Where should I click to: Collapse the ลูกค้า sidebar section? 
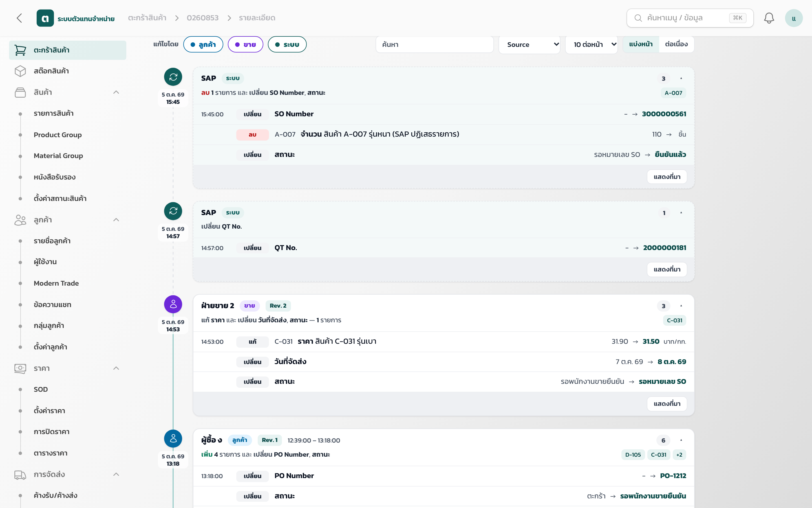tap(116, 220)
